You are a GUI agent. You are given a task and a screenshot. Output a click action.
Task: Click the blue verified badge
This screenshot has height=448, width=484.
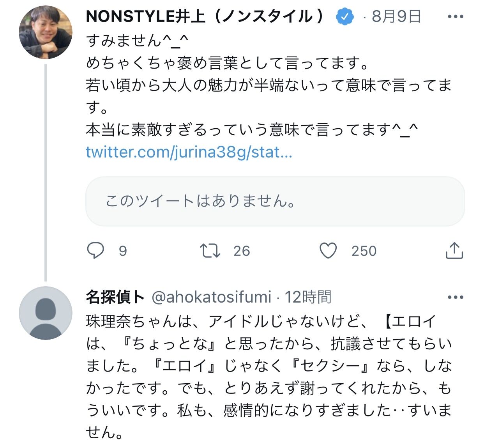pos(345,17)
